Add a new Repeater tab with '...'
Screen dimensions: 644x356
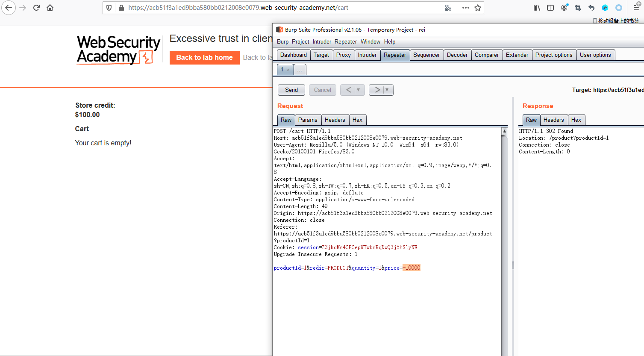click(300, 70)
